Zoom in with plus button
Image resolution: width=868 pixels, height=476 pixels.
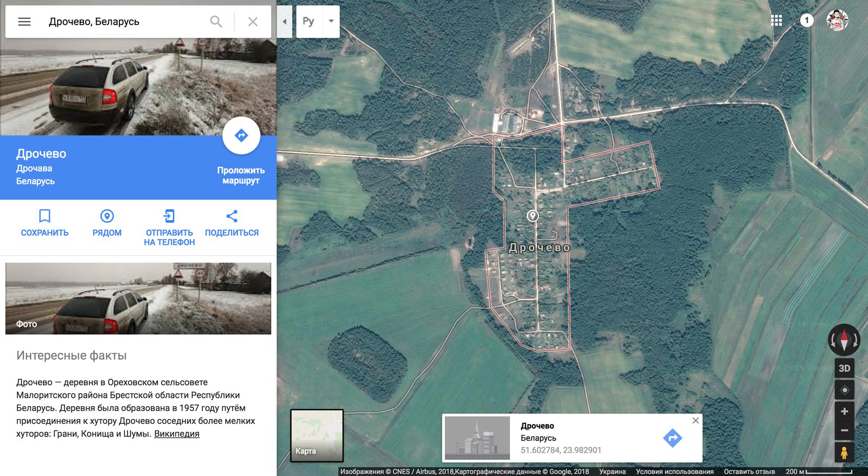(844, 411)
